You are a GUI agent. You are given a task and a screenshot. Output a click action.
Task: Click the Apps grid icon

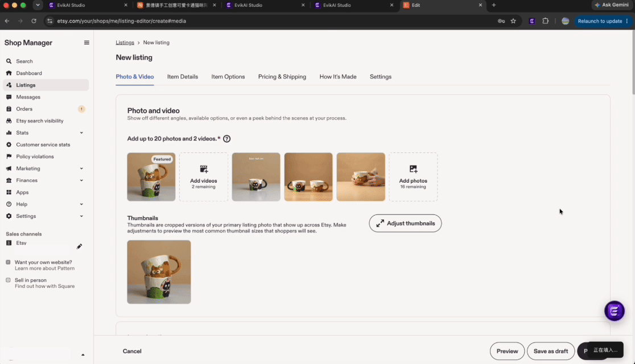click(x=9, y=192)
